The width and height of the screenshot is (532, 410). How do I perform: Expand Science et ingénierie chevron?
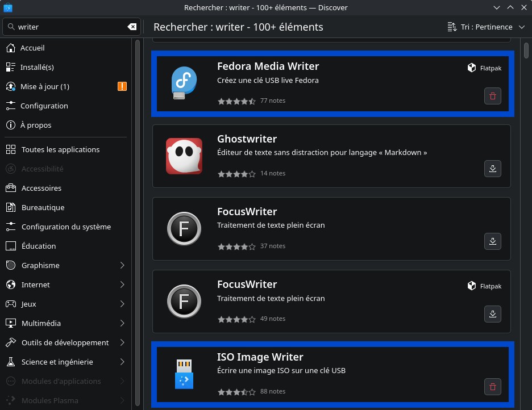point(122,362)
